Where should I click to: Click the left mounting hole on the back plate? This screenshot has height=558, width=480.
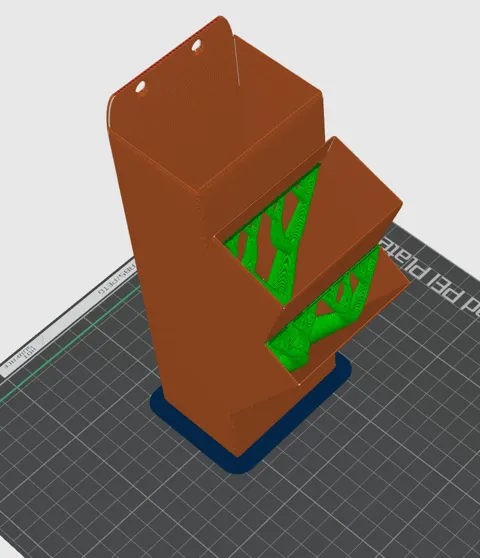pyautogui.click(x=141, y=87)
